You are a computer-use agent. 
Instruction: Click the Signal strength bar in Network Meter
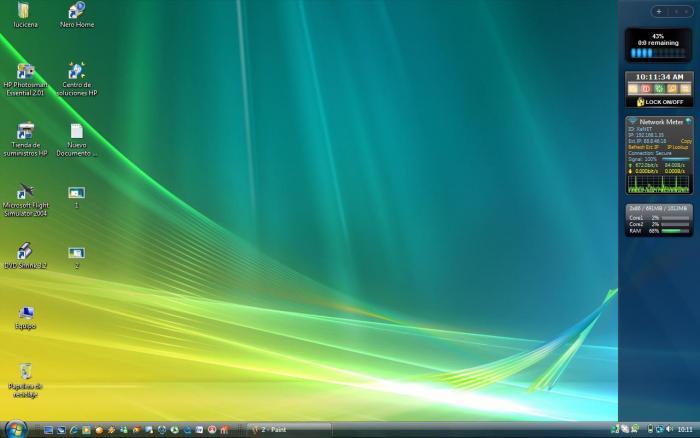click(675, 159)
